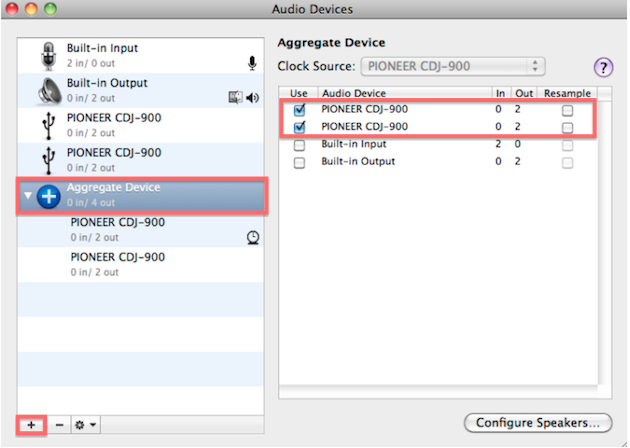Click the "Aggregate Device" heading on right
Screen dimensions: 630x448
pos(331,43)
